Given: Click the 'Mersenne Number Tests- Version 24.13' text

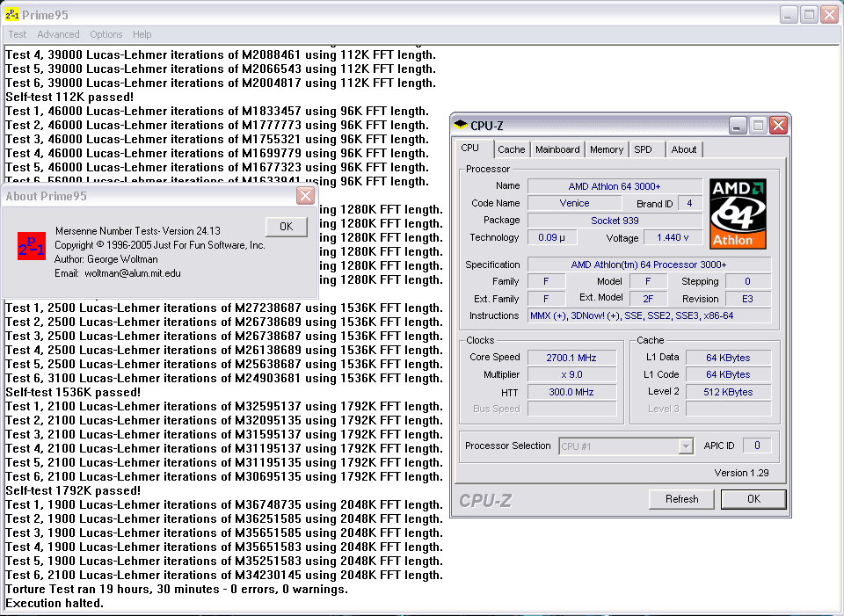Looking at the screenshot, I should click(x=138, y=231).
